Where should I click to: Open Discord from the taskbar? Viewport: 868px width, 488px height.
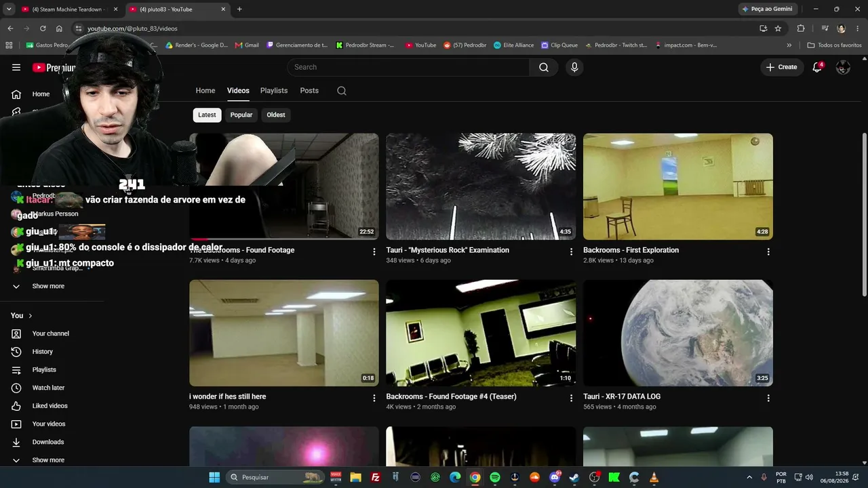[x=555, y=477]
